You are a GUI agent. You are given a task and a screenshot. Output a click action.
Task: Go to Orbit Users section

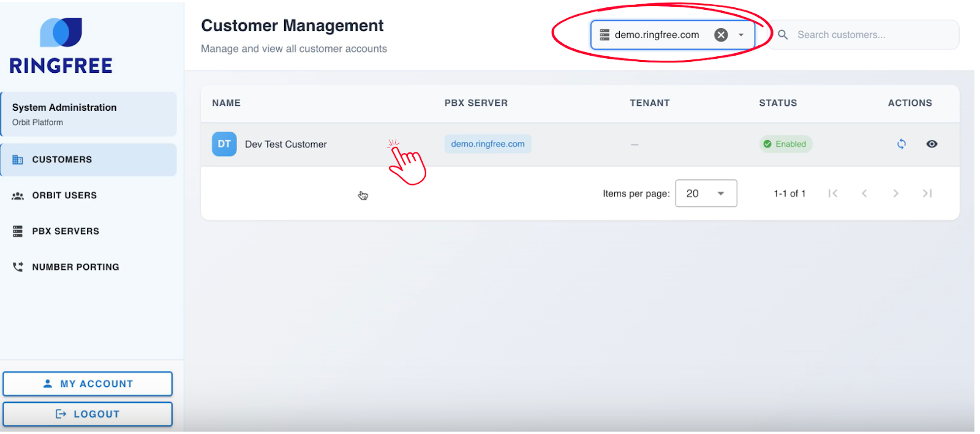(64, 196)
